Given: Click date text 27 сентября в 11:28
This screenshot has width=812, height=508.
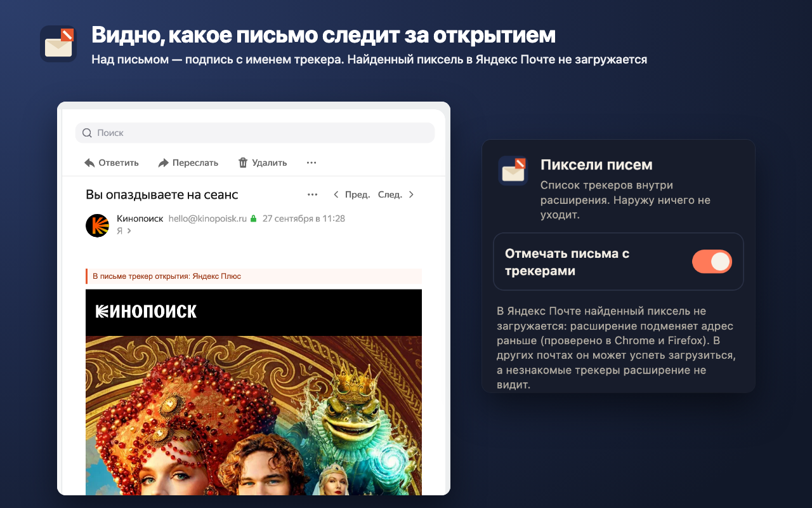Looking at the screenshot, I should click(x=304, y=218).
